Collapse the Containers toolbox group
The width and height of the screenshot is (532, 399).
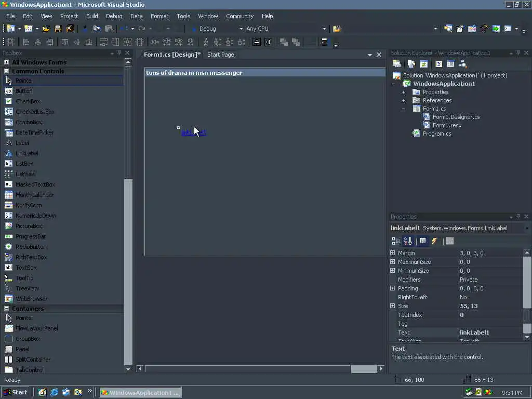pos(6,309)
